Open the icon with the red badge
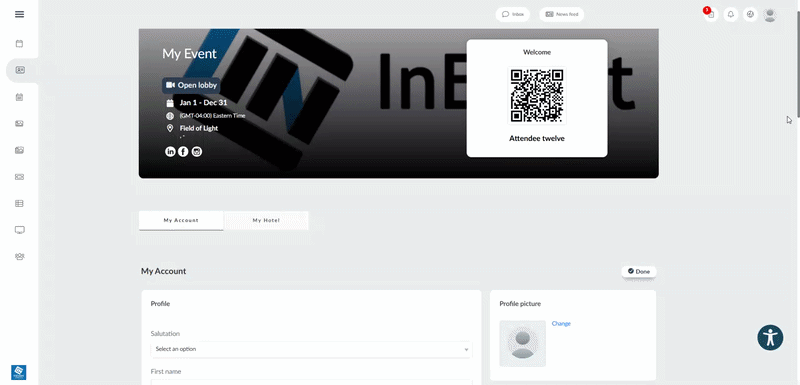Screen dimensions: 800x385 [x=711, y=14]
